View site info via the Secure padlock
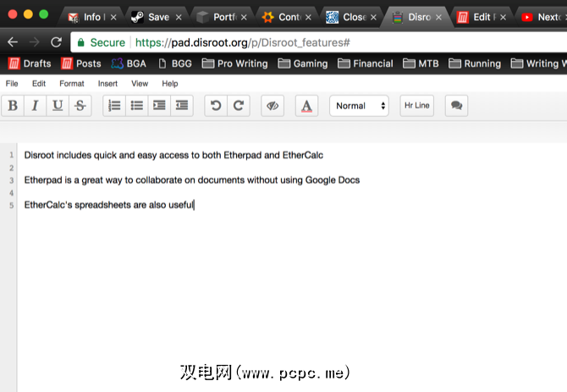 pyautogui.click(x=102, y=42)
